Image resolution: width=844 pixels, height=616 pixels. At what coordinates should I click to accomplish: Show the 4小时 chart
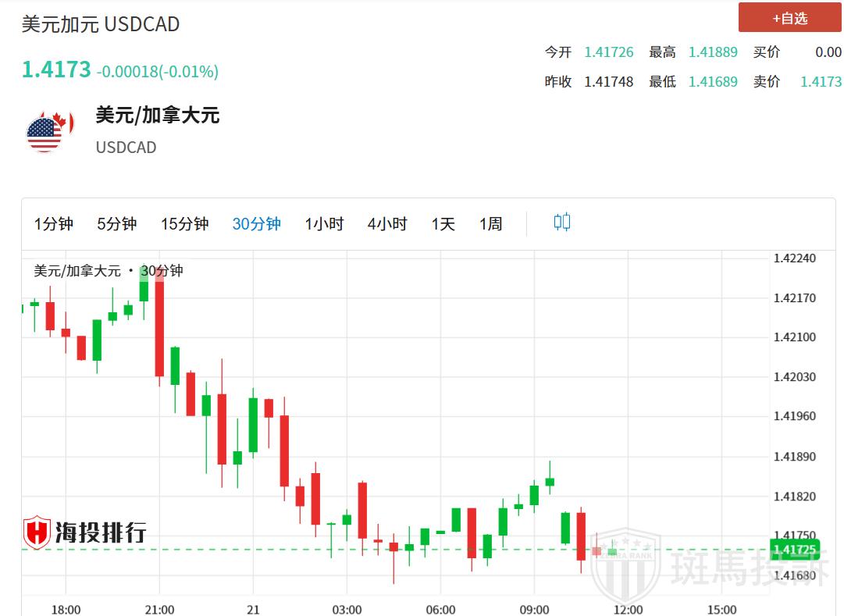point(387,224)
